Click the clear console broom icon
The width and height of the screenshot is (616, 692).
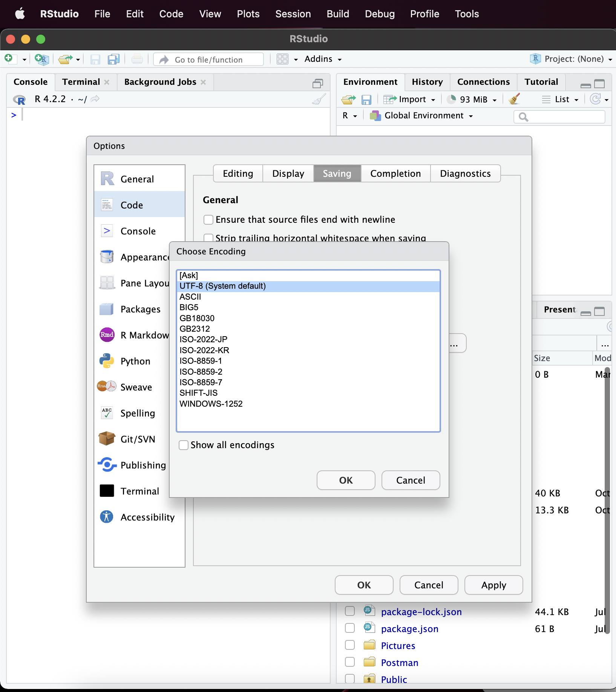(319, 99)
